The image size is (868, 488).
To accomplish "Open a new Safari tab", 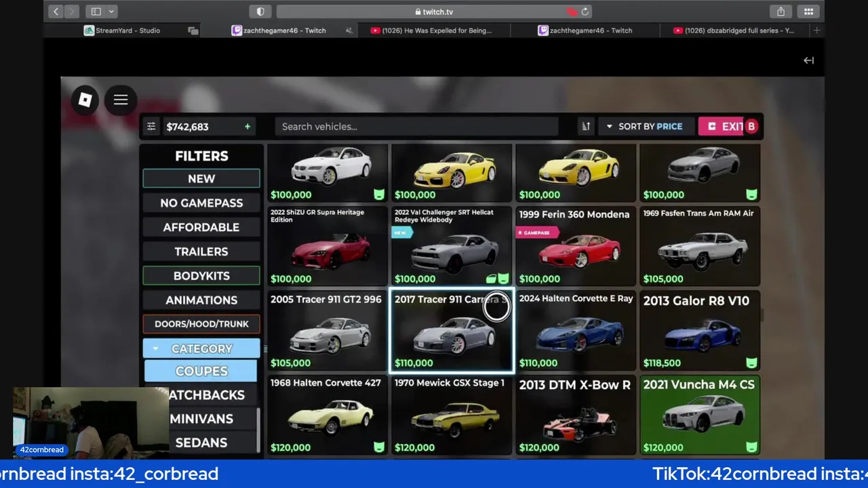I will [816, 30].
